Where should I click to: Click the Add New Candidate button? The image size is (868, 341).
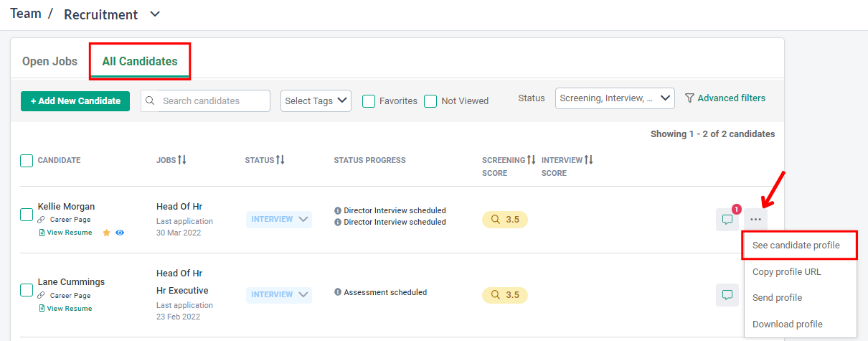pos(75,101)
